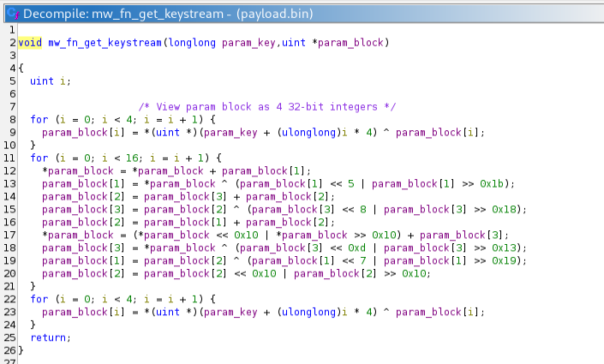Click shift value 5 on line 13
The width and height of the screenshot is (604, 364).
(351, 184)
